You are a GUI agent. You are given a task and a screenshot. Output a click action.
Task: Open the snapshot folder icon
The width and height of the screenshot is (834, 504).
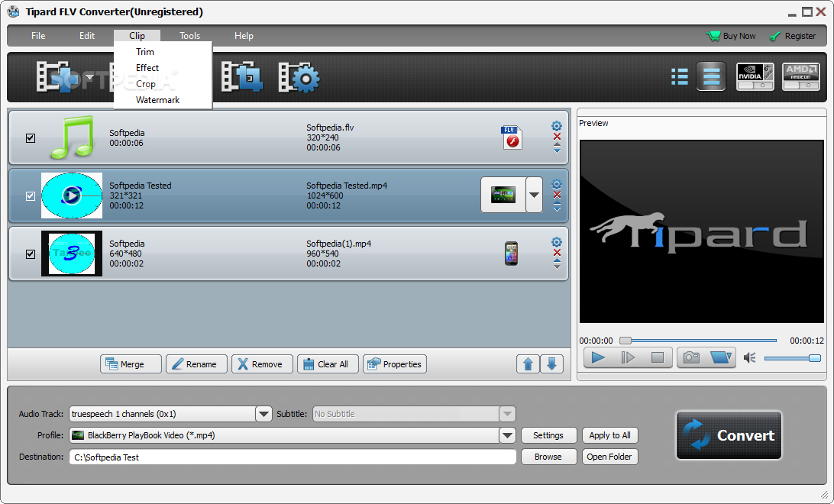pos(721,358)
